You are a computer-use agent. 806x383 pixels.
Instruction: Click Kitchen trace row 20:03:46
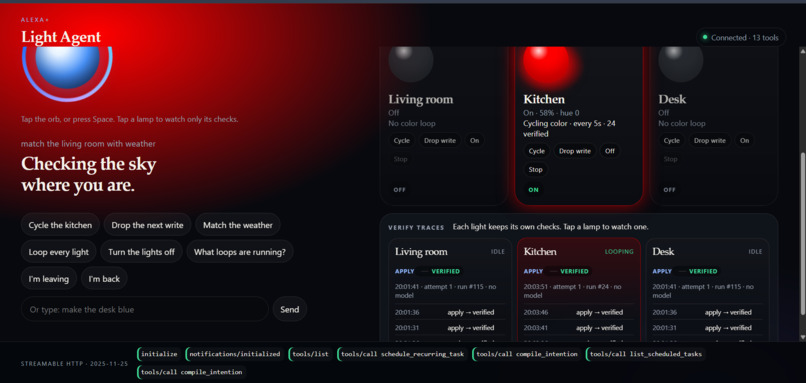579,312
